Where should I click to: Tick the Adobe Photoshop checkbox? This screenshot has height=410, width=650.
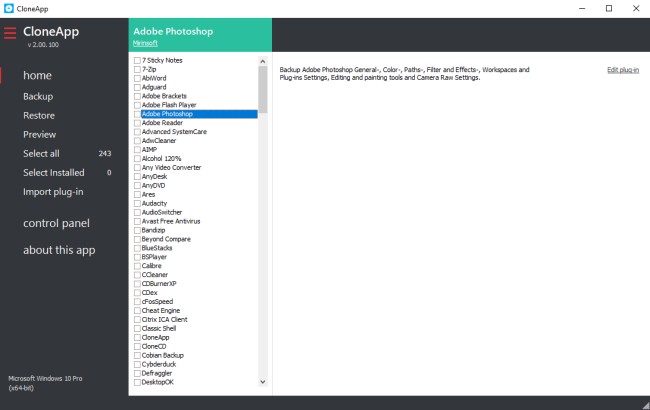click(137, 114)
